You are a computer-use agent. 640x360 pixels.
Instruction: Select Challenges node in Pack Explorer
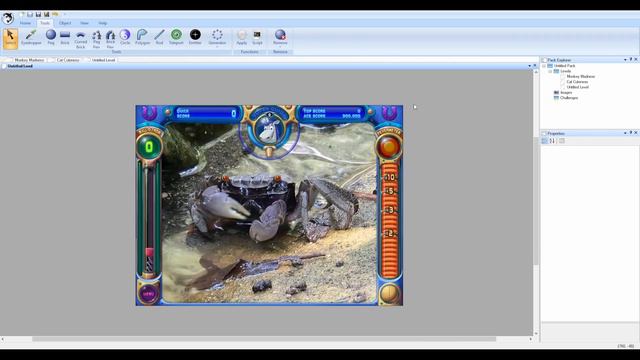point(569,98)
